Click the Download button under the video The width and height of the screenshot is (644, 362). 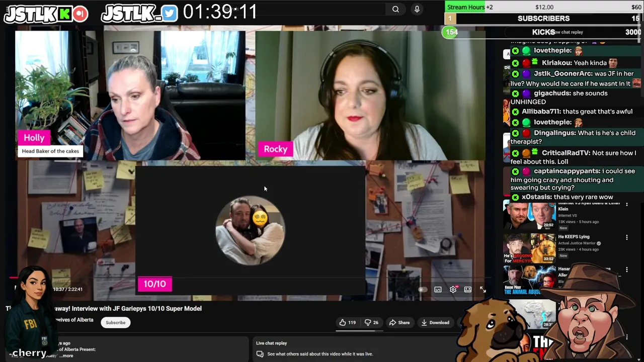tap(436, 323)
